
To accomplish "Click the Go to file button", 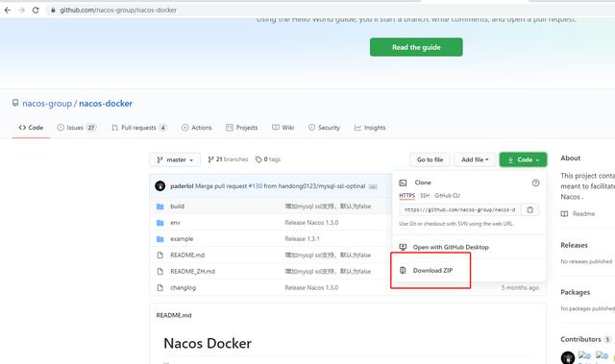I will click(x=430, y=159).
